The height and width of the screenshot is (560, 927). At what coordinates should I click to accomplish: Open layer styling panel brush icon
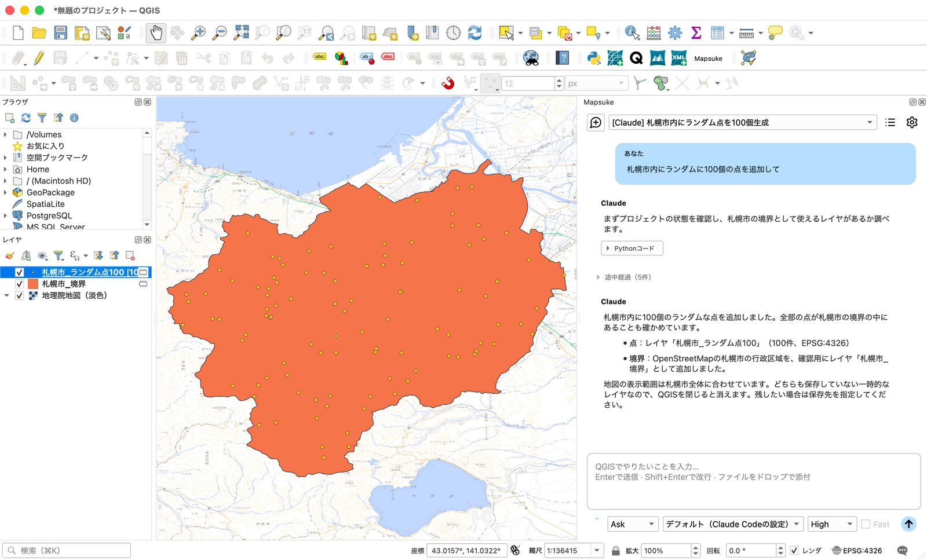(x=9, y=255)
